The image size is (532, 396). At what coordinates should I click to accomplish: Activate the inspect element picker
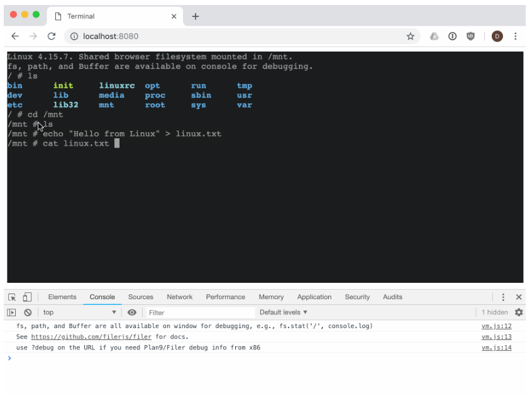click(12, 297)
